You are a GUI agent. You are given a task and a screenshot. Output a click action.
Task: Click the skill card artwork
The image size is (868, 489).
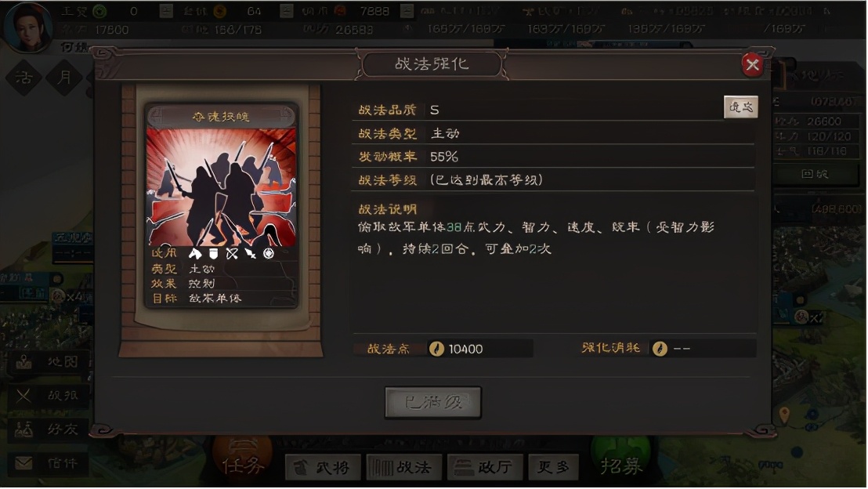pos(222,187)
